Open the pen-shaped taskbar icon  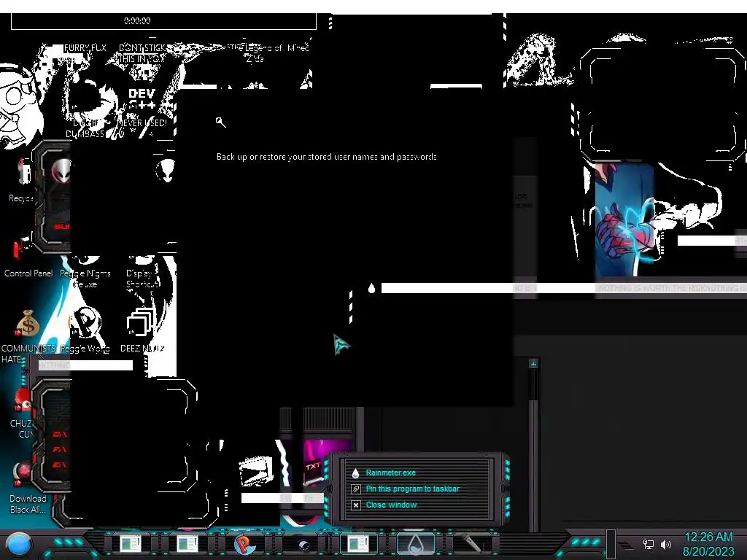[473, 544]
